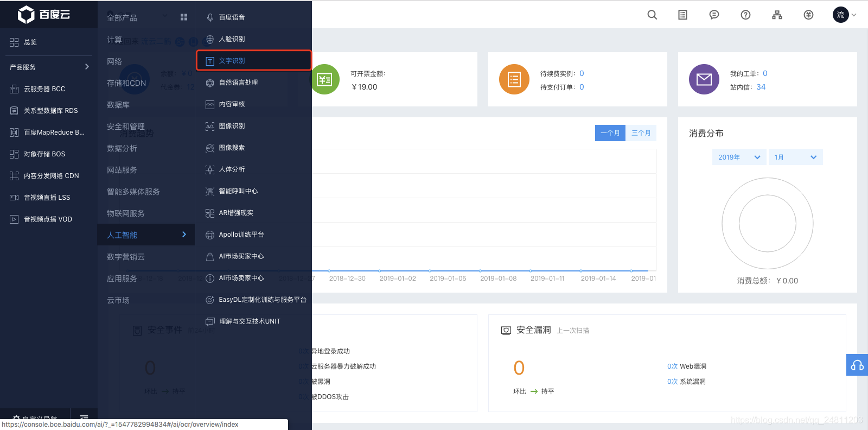
Task: Expand 产品服务 chevron
Action: tap(87, 67)
